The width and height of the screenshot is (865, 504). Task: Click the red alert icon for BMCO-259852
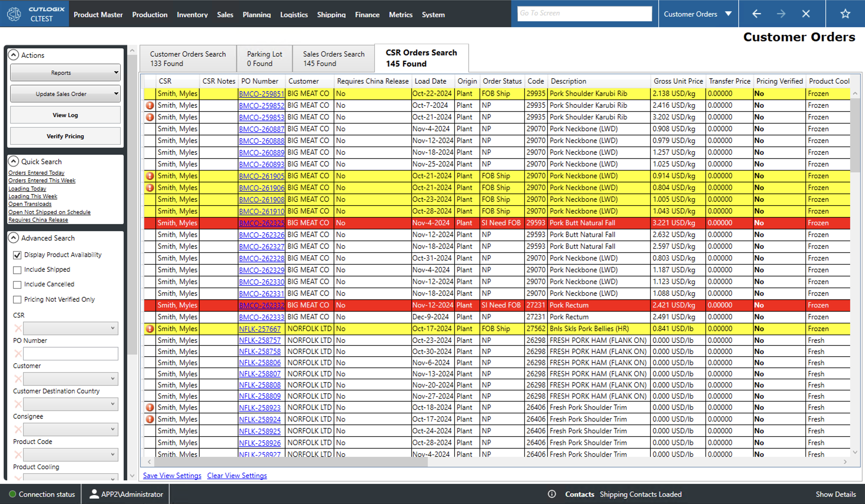click(x=150, y=105)
